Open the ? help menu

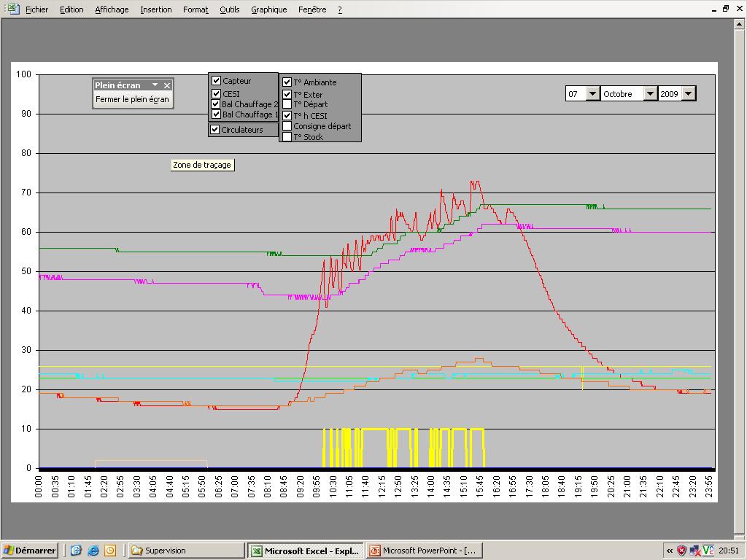tap(340, 9)
